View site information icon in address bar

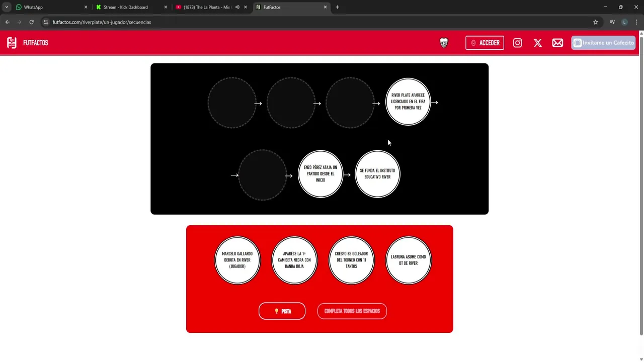[x=46, y=22]
